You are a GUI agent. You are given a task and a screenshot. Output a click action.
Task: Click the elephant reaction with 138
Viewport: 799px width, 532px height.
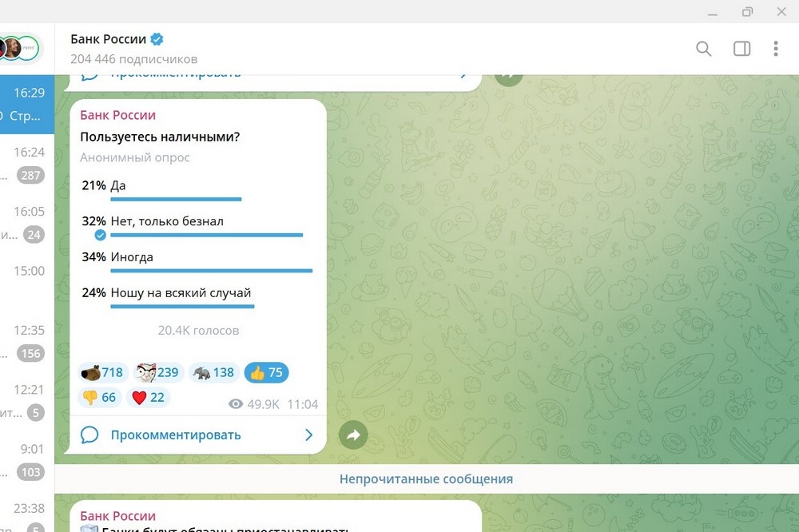213,372
